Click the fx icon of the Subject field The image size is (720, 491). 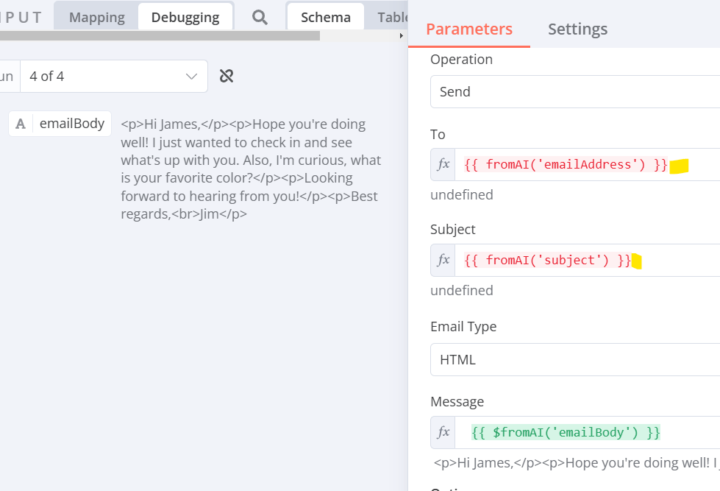point(443,260)
